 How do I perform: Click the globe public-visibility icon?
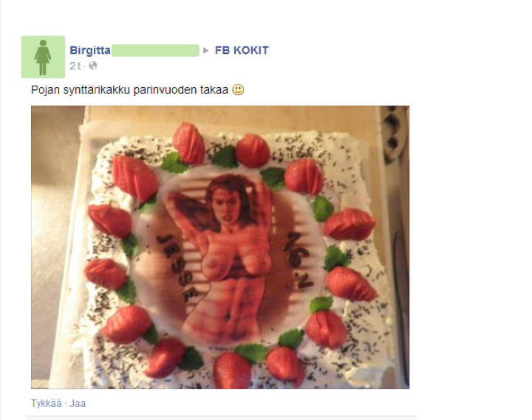pos(92,66)
